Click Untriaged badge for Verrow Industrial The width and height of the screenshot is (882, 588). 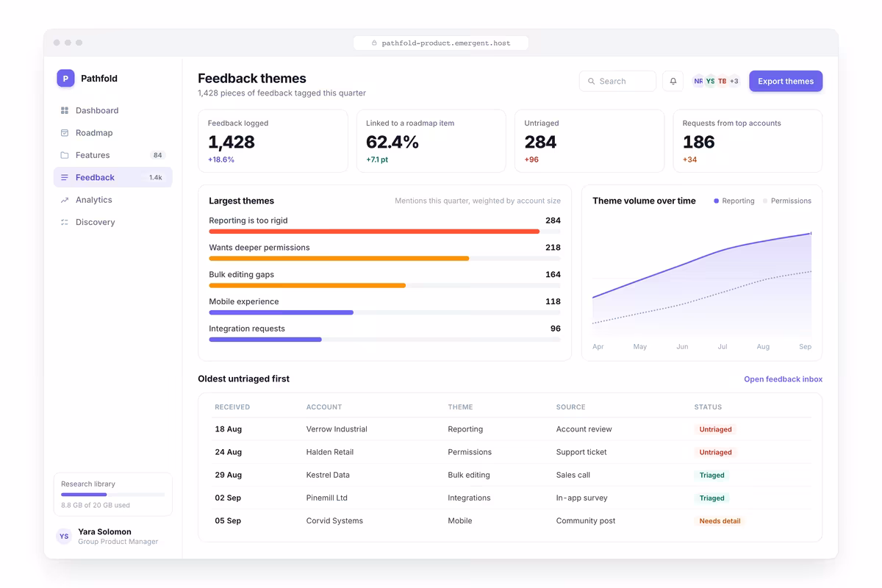click(715, 429)
